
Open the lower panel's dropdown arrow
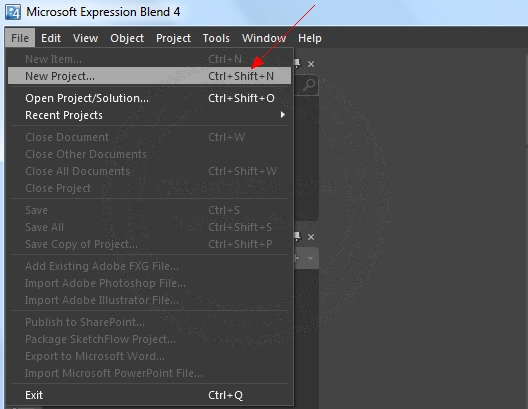(x=310, y=259)
